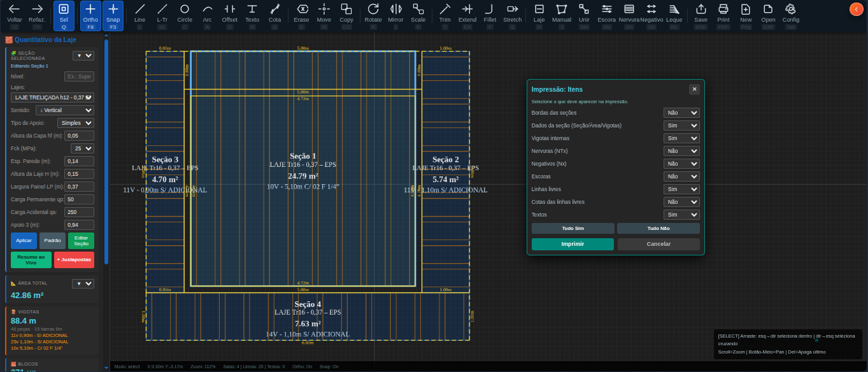Click Resumo ao Vivo button
868x372 pixels.
(x=31, y=260)
